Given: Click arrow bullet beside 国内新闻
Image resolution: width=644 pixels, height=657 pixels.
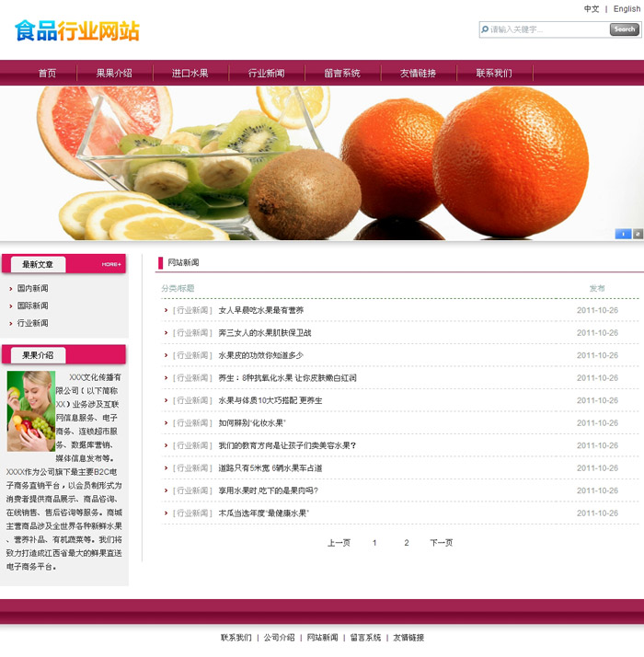Looking at the screenshot, I should point(10,289).
